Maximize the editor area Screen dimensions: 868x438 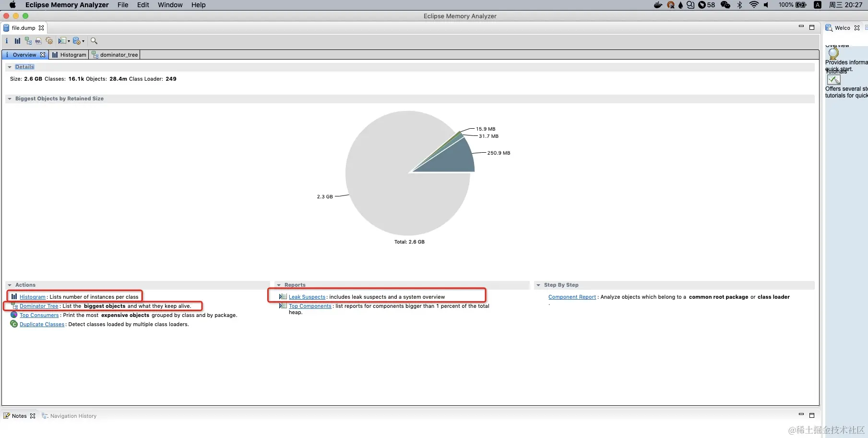coord(812,27)
